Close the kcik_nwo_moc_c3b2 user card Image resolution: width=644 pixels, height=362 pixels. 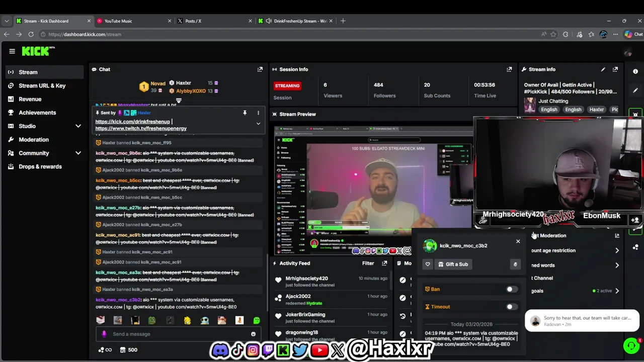click(x=518, y=242)
